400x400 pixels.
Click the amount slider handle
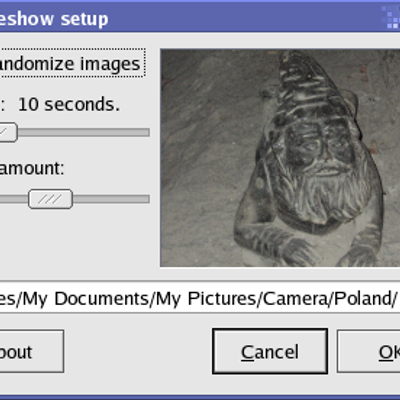(x=50, y=199)
